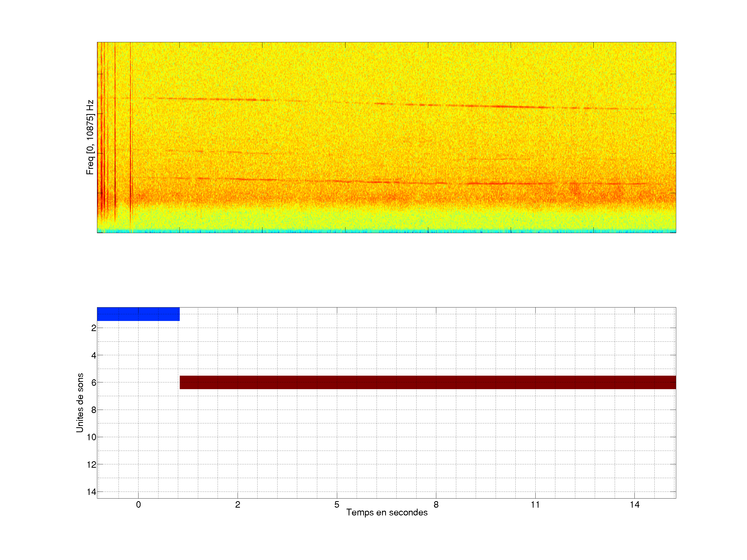This screenshot has height=560, width=747.
Task: Click x-axis tick label 11
Action: [535, 505]
